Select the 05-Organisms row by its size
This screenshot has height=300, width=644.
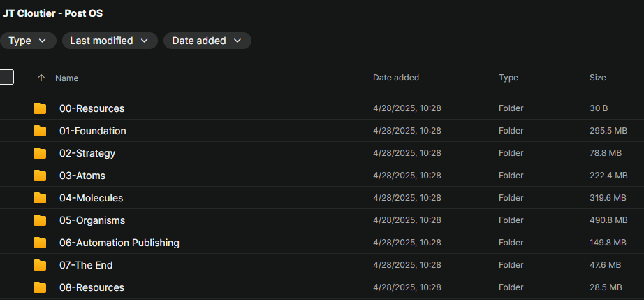(608, 220)
